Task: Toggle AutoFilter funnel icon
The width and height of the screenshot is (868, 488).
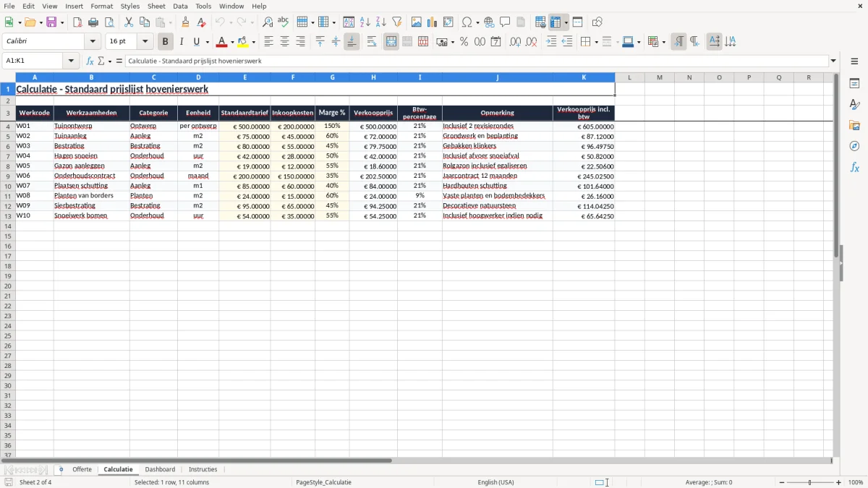Action: pyautogui.click(x=396, y=22)
